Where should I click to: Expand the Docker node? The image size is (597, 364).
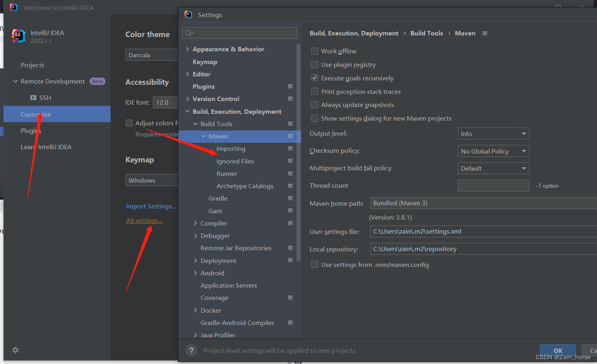(195, 310)
